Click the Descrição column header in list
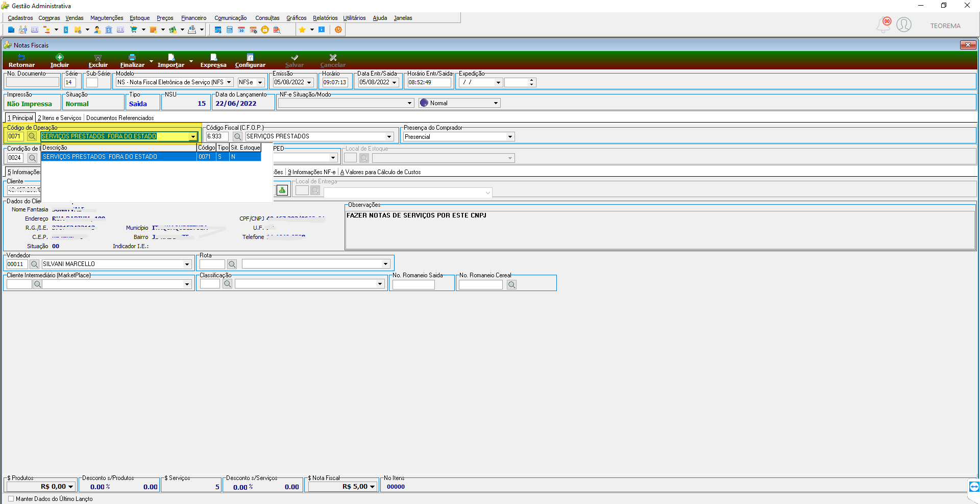 click(119, 148)
